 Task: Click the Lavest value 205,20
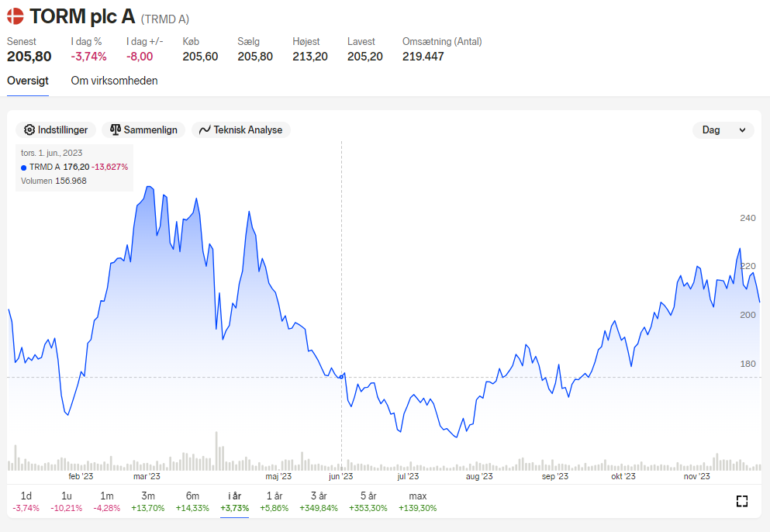pyautogui.click(x=365, y=57)
